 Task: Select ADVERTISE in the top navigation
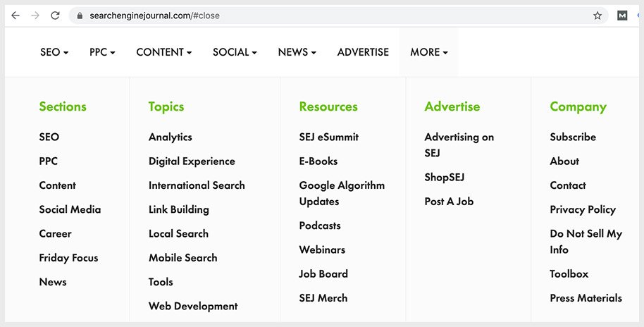tap(363, 52)
